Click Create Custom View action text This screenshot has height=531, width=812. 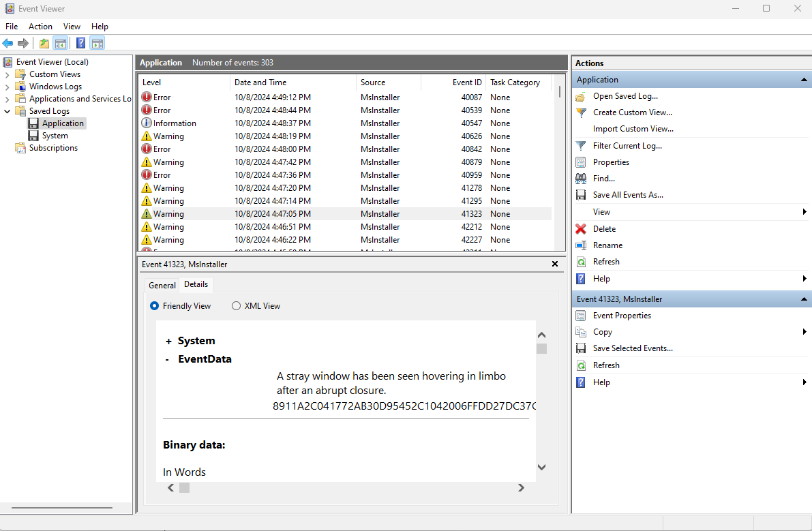(x=633, y=112)
